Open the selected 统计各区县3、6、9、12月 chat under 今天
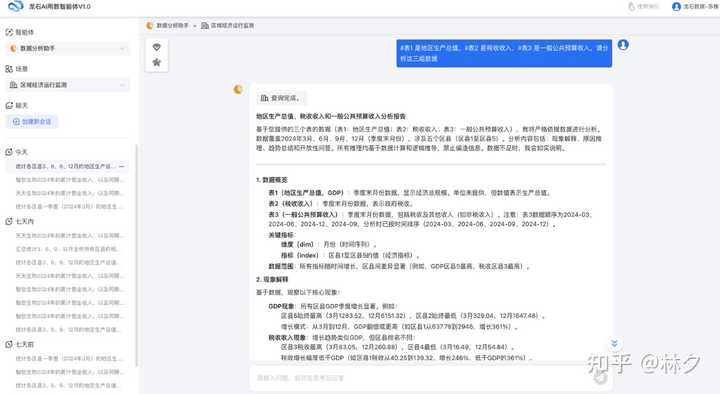The width and height of the screenshot is (720, 394). (67, 166)
